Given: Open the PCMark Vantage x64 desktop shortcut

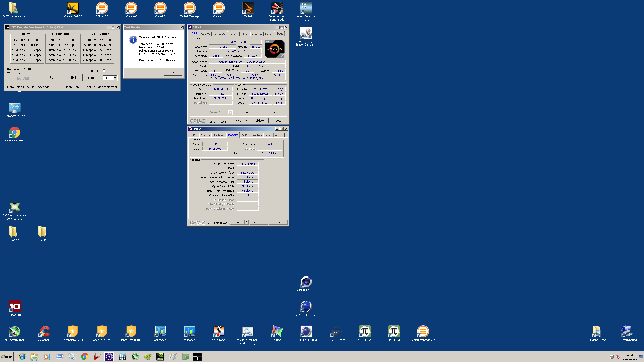Looking at the screenshot, I should click(x=423, y=333).
